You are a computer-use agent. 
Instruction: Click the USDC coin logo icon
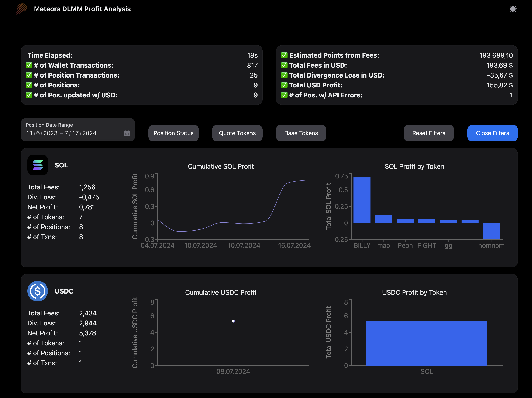(x=37, y=291)
